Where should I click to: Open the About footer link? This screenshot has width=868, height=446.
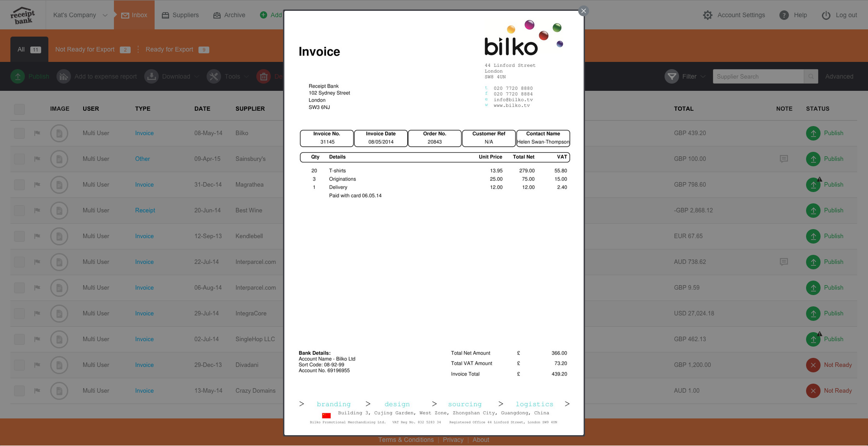[x=481, y=440]
